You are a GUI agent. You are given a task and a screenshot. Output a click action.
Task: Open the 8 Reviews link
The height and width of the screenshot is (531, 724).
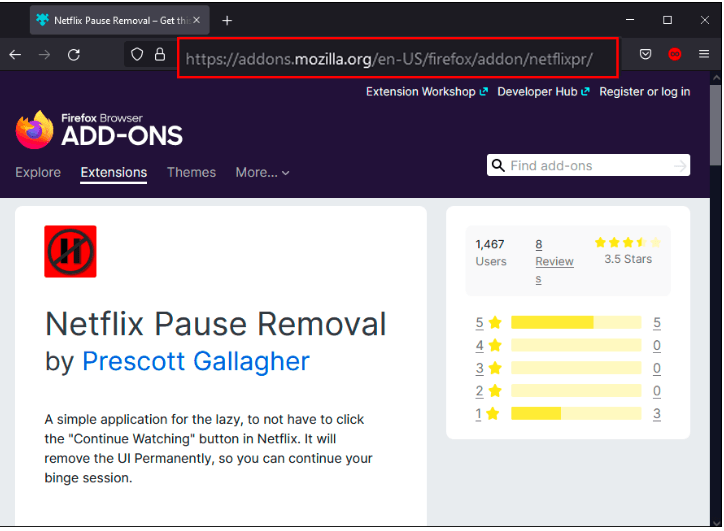(x=554, y=261)
